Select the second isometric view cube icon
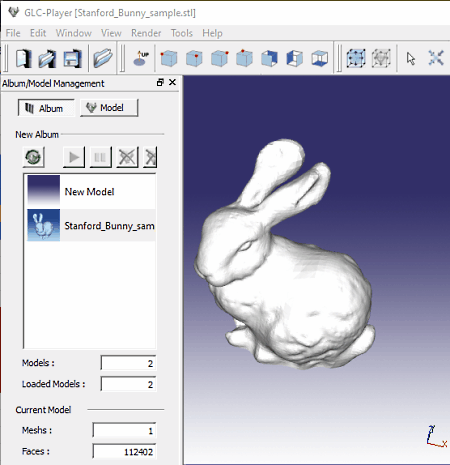This screenshot has width=450, height=465. tap(194, 58)
